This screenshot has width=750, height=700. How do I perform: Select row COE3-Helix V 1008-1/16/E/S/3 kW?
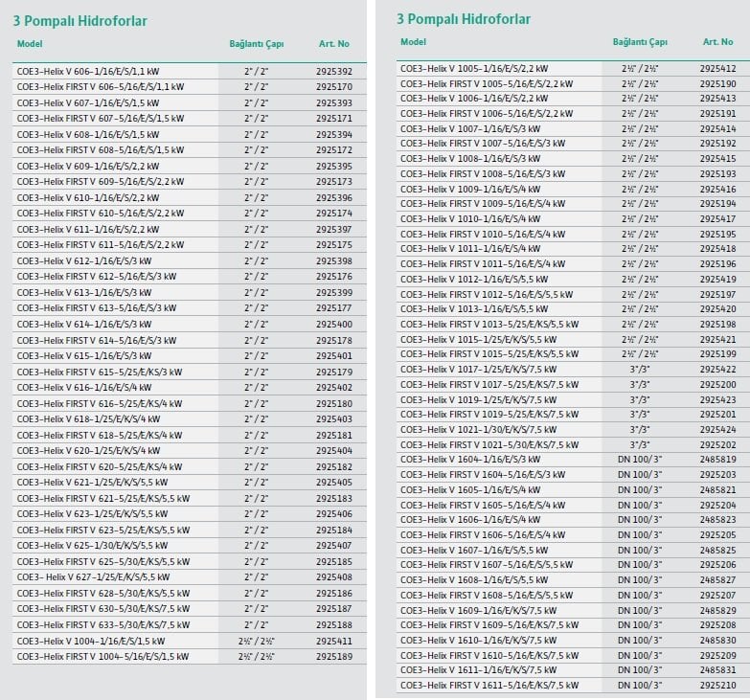[x=573, y=158]
